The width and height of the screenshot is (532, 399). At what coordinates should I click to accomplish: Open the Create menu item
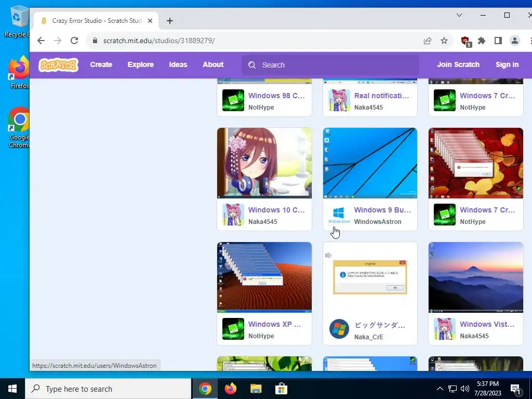point(101,64)
